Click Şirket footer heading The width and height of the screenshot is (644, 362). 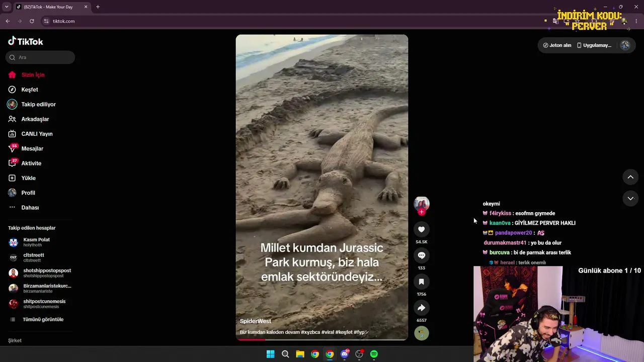pyautogui.click(x=15, y=340)
